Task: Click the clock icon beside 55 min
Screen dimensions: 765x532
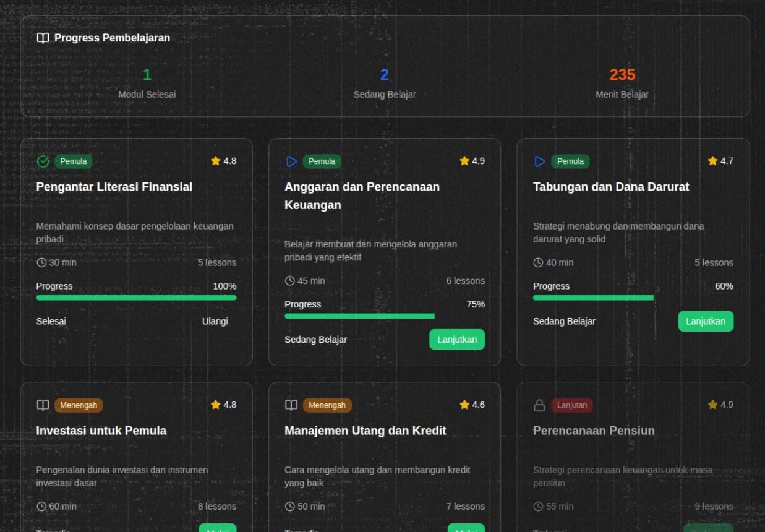Action: 539,506
